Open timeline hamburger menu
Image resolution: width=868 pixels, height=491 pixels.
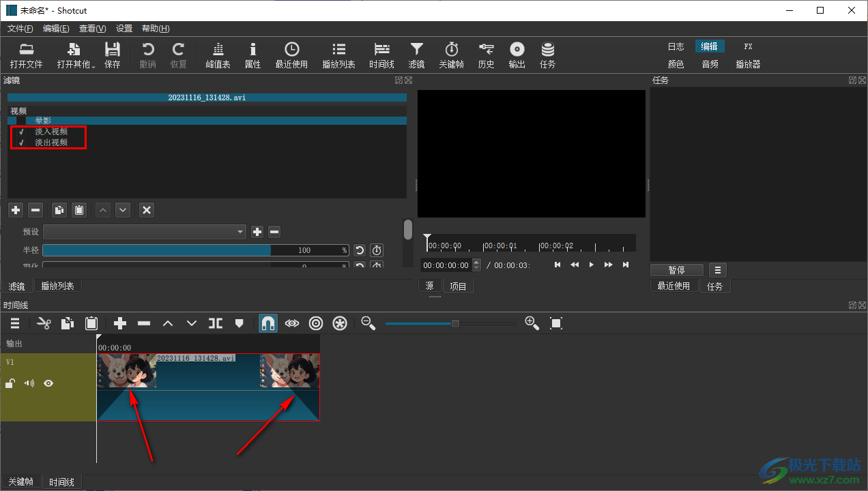click(15, 323)
